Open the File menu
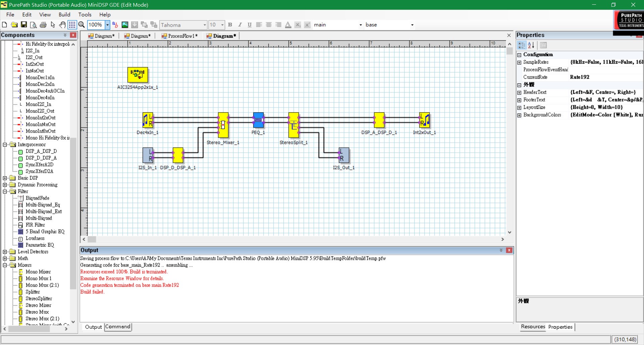Screen dimensions: 644x345 (x=10, y=15)
